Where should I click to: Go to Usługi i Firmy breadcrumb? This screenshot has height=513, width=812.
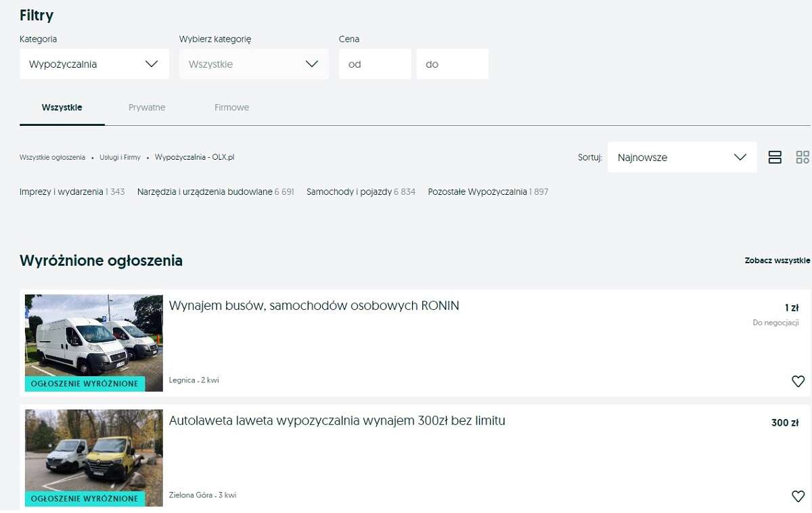pyautogui.click(x=120, y=157)
